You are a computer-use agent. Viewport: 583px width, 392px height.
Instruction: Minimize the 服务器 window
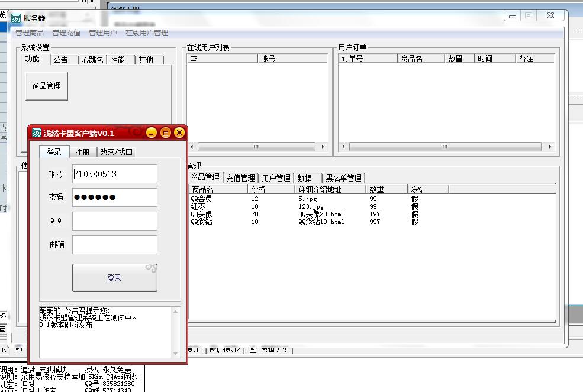click(x=513, y=15)
